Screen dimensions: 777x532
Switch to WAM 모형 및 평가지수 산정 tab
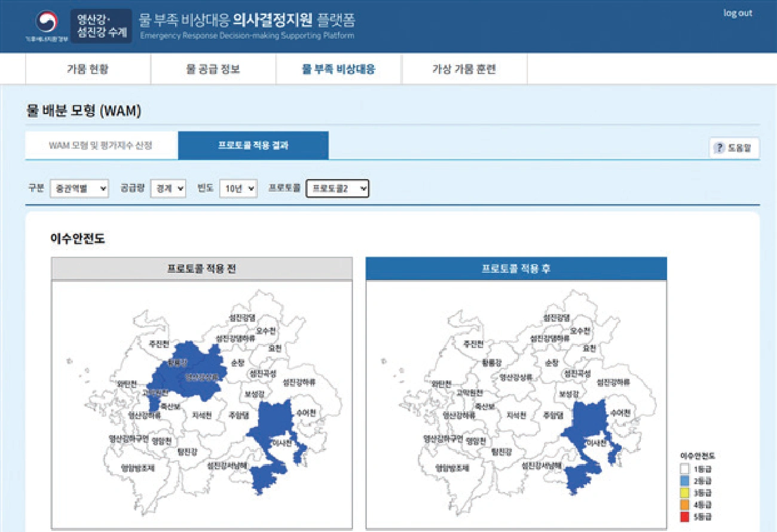(x=102, y=145)
